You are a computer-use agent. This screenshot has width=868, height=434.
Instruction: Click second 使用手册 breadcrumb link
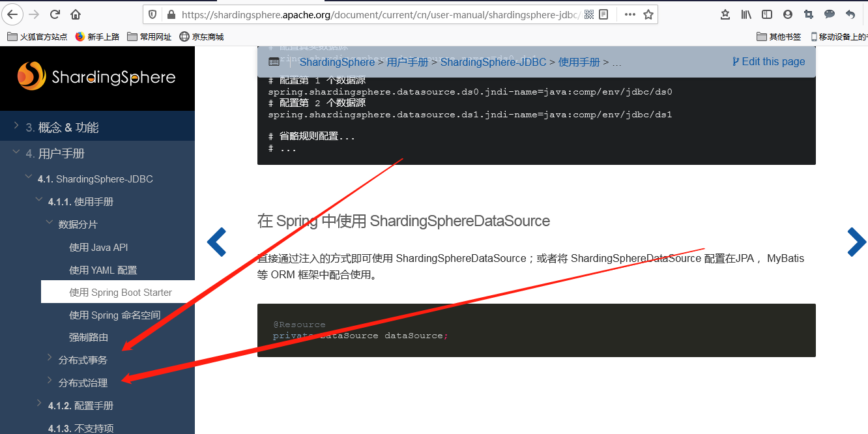[x=579, y=62]
